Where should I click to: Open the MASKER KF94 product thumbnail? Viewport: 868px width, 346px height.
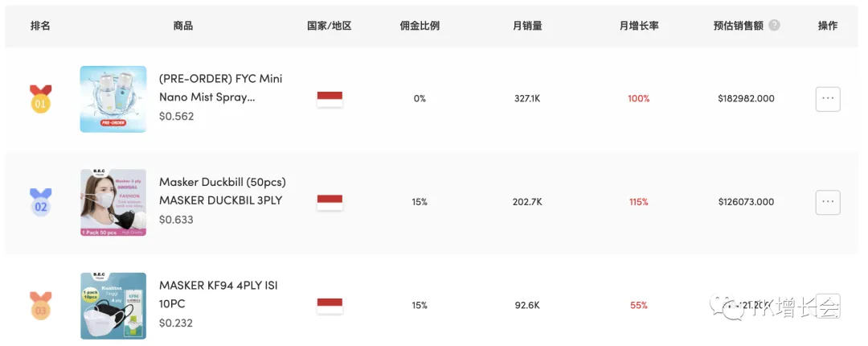[x=113, y=306]
